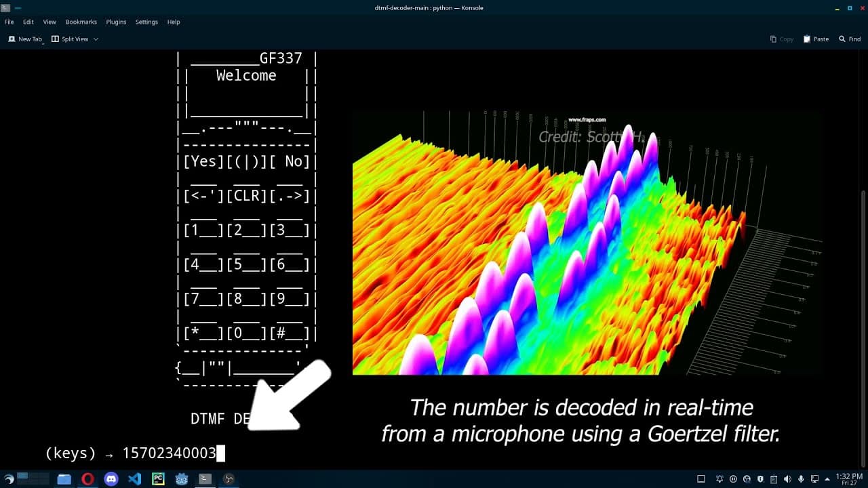Click the 3D spectrogram image
The height and width of the screenshot is (488, 868).
pyautogui.click(x=587, y=243)
